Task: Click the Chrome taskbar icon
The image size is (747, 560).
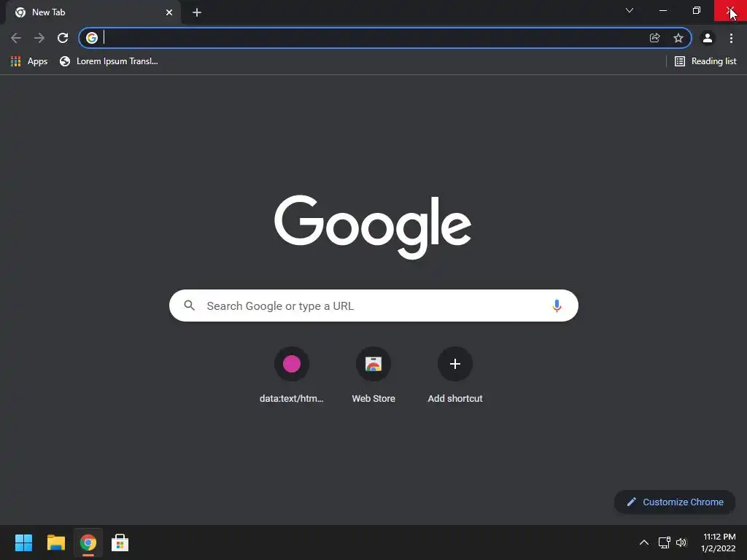Action: pyautogui.click(x=88, y=542)
